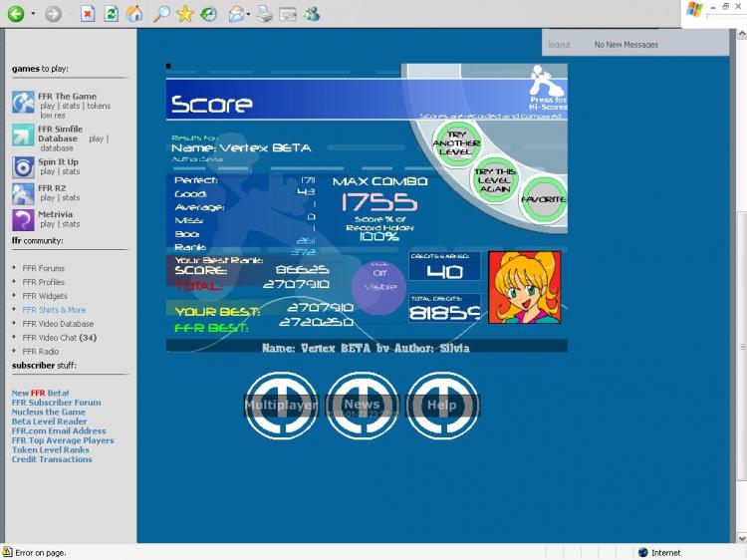Open the FFR Simfile Database arrow icon
Viewport: 747px width, 560px height.
coord(23,135)
